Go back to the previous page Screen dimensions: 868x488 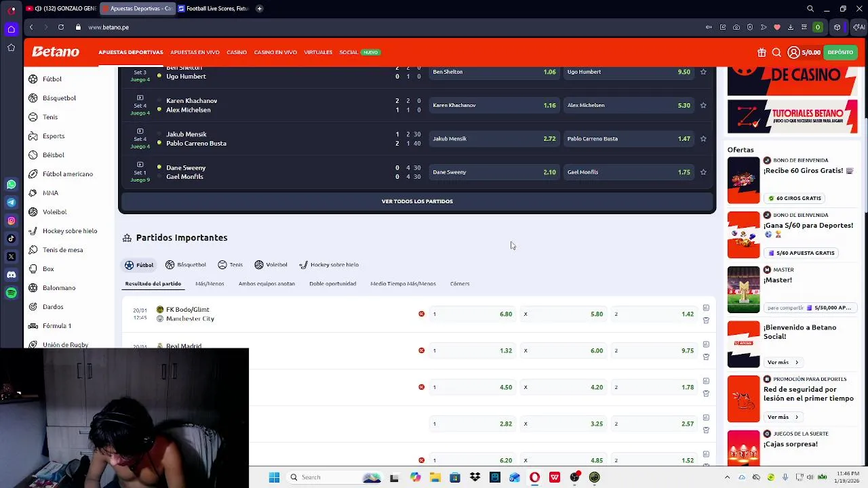pyautogui.click(x=31, y=27)
